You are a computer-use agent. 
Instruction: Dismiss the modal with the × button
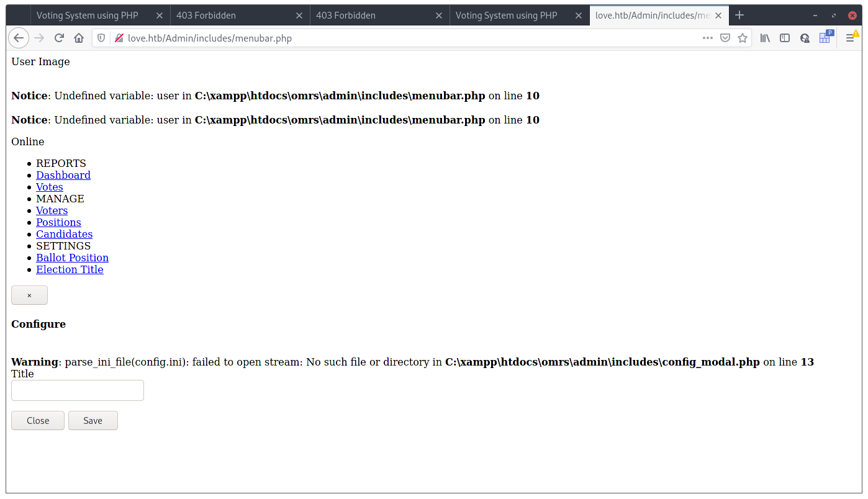29,295
